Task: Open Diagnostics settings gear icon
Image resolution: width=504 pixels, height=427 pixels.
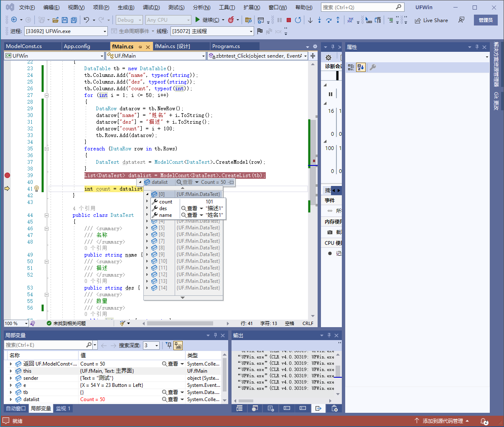Action: (328, 58)
